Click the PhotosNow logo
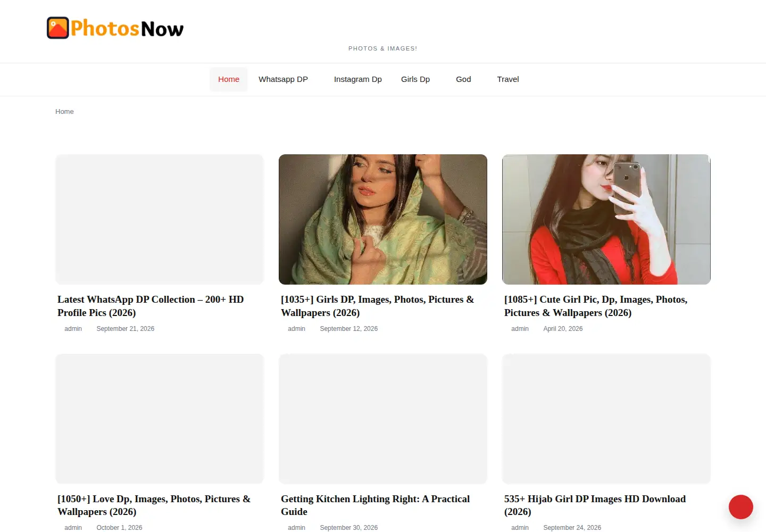 pyautogui.click(x=115, y=28)
